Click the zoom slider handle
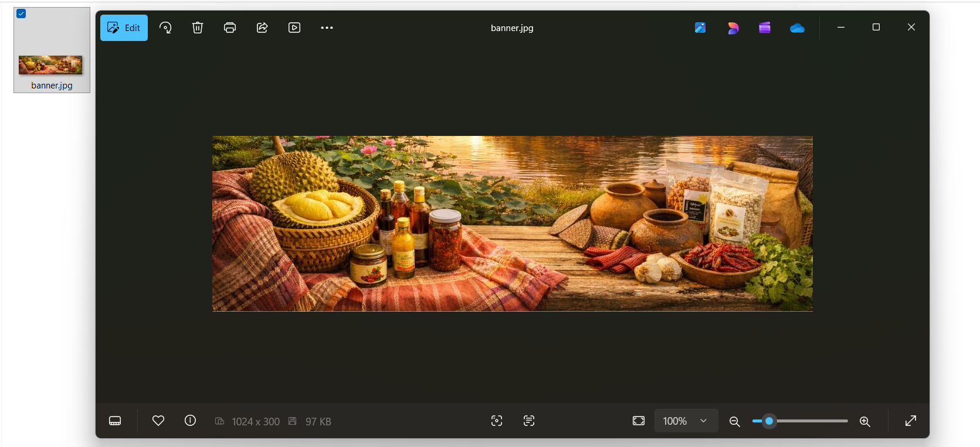The image size is (980, 447). click(769, 421)
